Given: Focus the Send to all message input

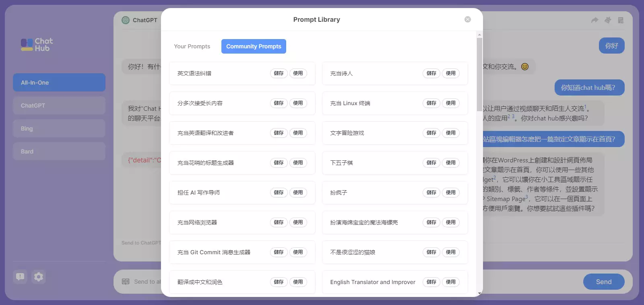Looking at the screenshot, I should tap(147, 282).
